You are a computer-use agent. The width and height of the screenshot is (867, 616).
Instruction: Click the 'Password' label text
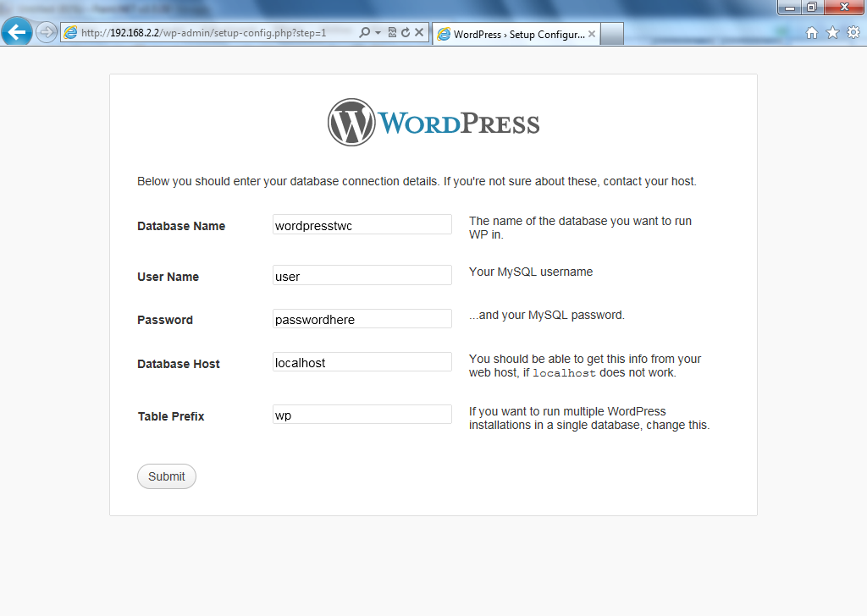(165, 320)
